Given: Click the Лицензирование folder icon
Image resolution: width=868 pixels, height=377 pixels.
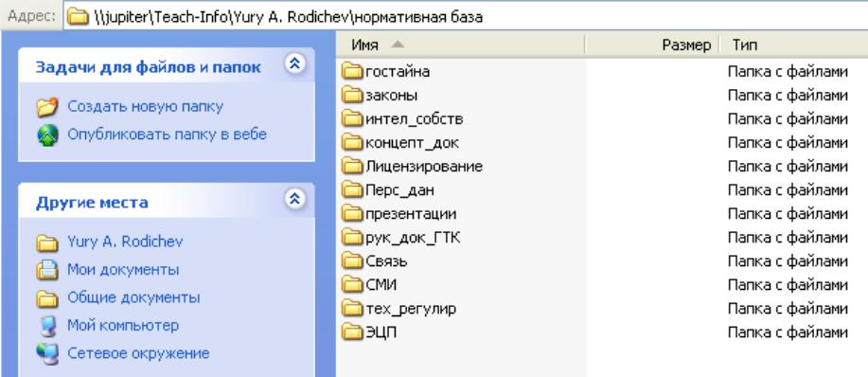Looking at the screenshot, I should click(351, 166).
